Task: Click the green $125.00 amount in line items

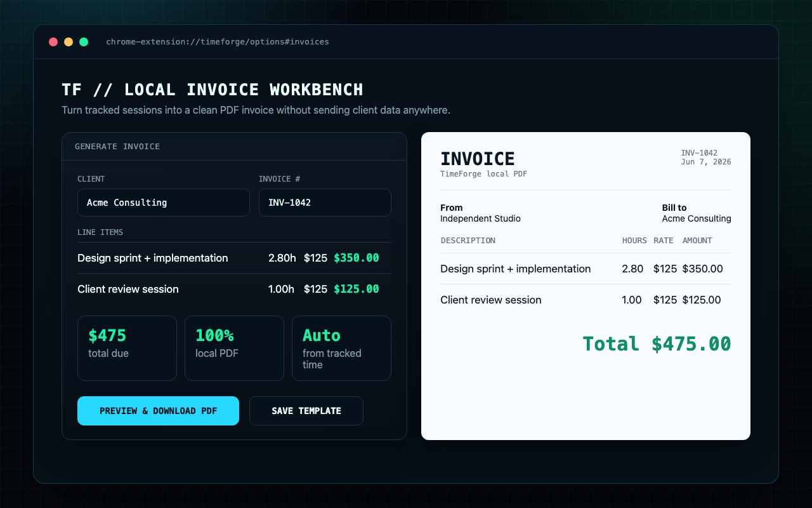Action: coord(357,289)
